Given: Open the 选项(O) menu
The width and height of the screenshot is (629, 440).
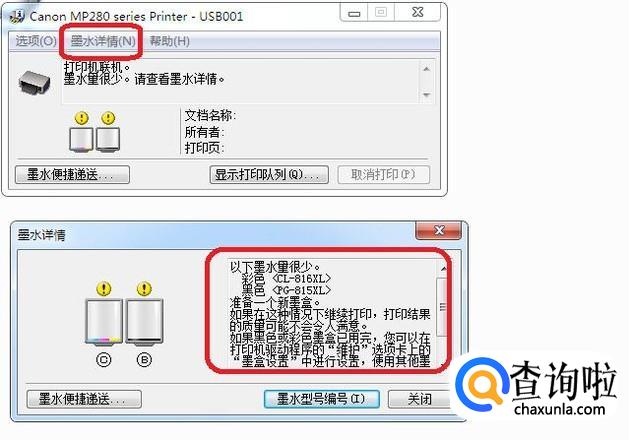Looking at the screenshot, I should [x=36, y=41].
